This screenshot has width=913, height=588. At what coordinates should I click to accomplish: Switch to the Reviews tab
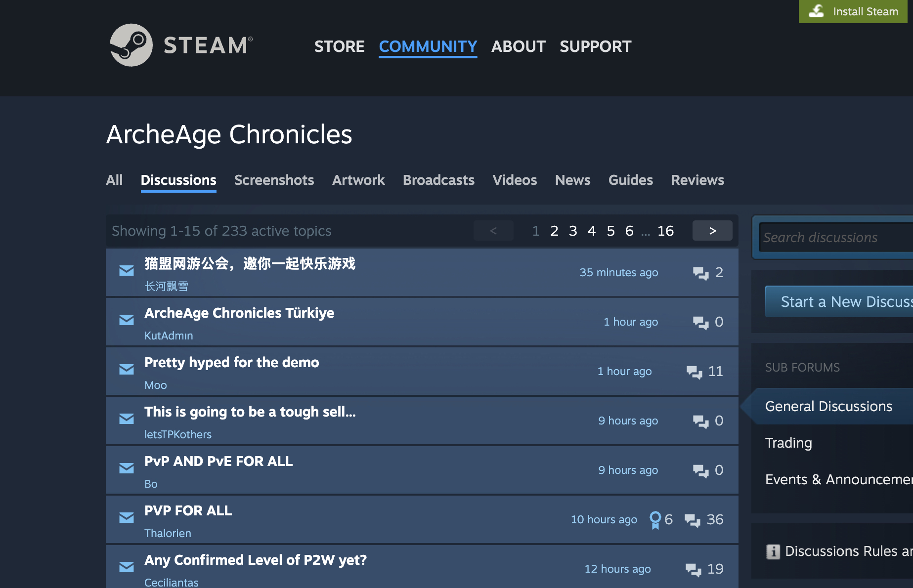pyautogui.click(x=697, y=180)
